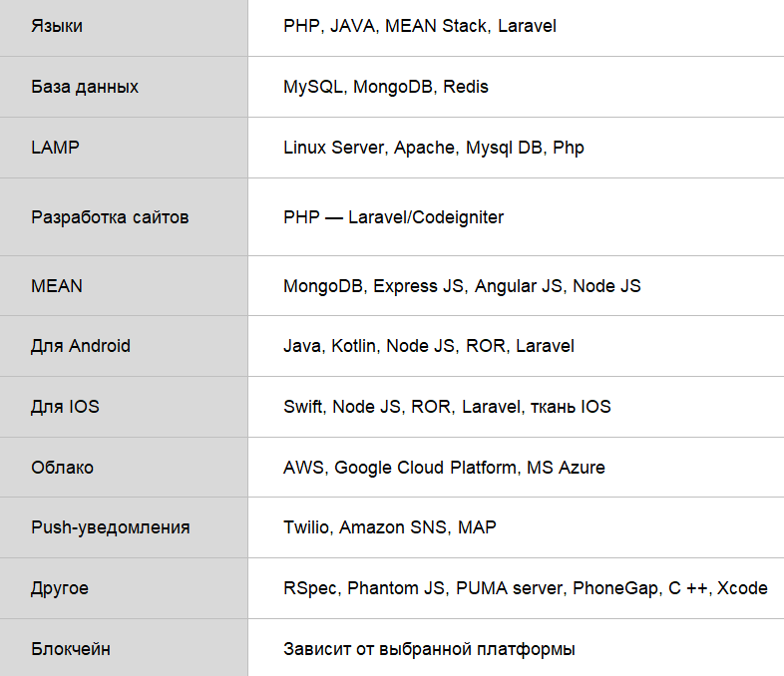The height and width of the screenshot is (676, 784).
Task: Click the "Для Android" label
Action: (81, 346)
